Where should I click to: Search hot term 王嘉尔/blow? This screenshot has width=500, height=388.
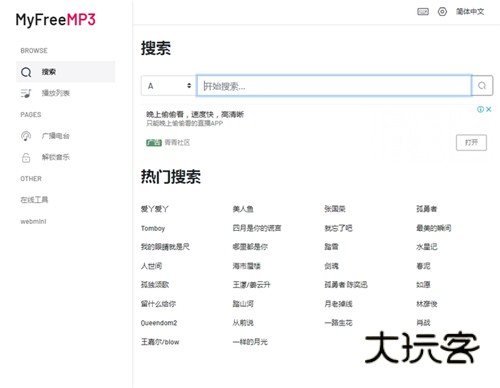pyautogui.click(x=160, y=342)
